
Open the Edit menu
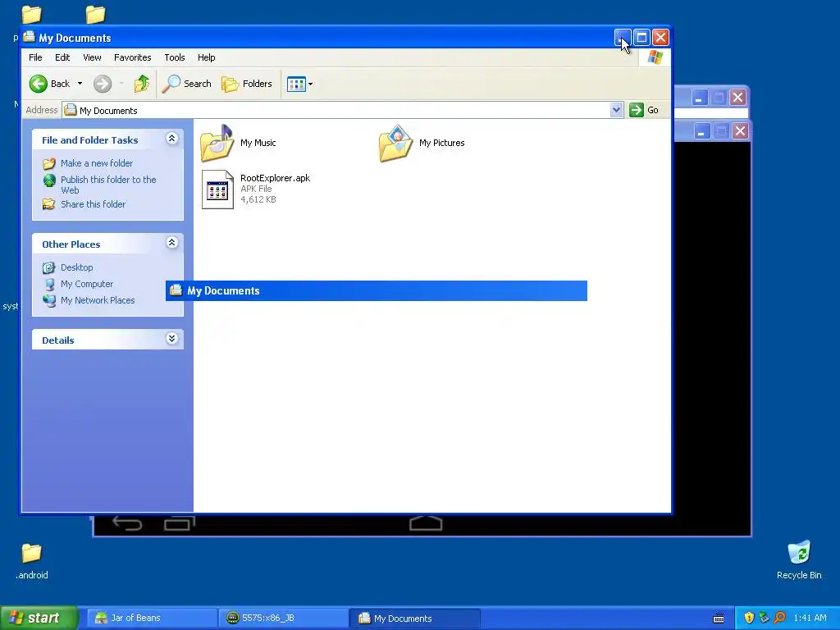(x=62, y=57)
